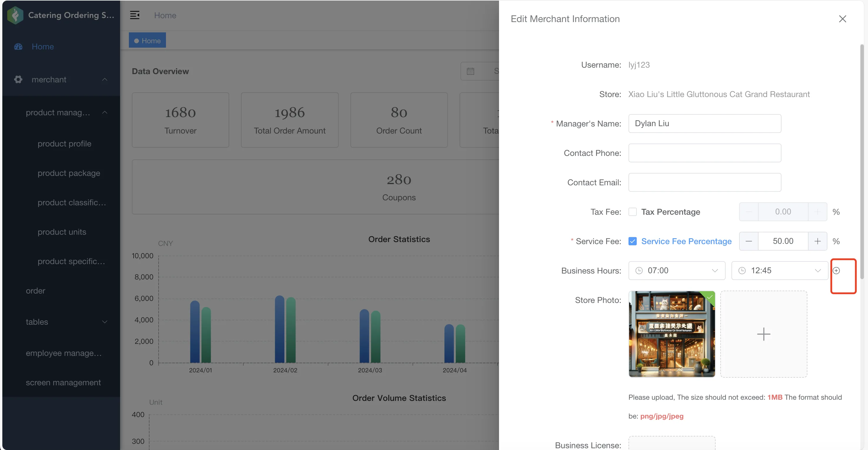
Task: Click the edit panel vertical scrollbar
Action: pos(862,162)
